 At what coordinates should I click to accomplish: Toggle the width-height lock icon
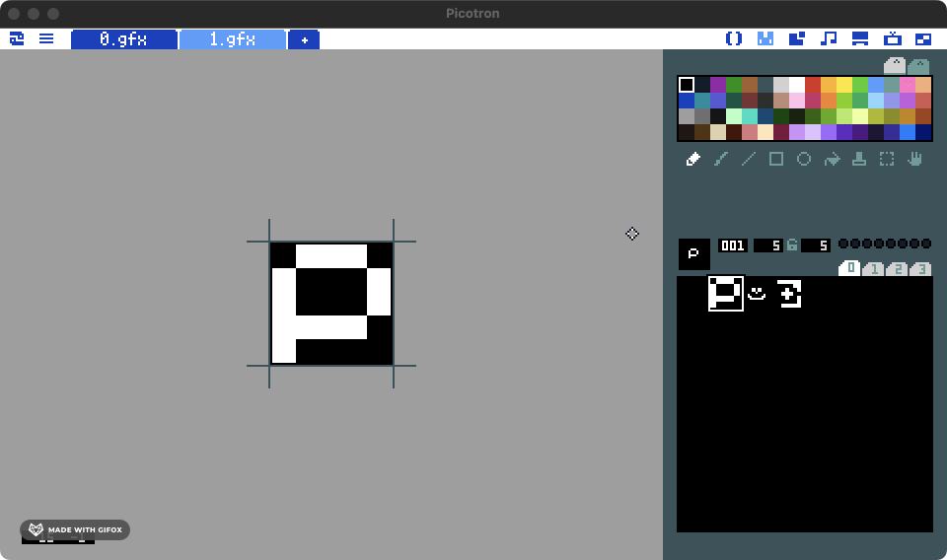click(x=792, y=245)
